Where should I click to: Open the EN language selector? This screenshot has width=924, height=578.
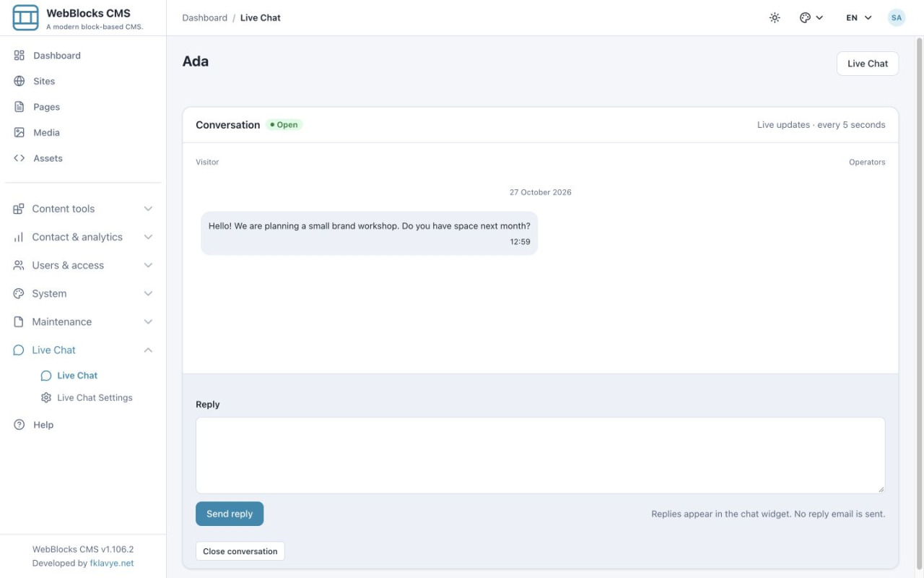(x=859, y=17)
